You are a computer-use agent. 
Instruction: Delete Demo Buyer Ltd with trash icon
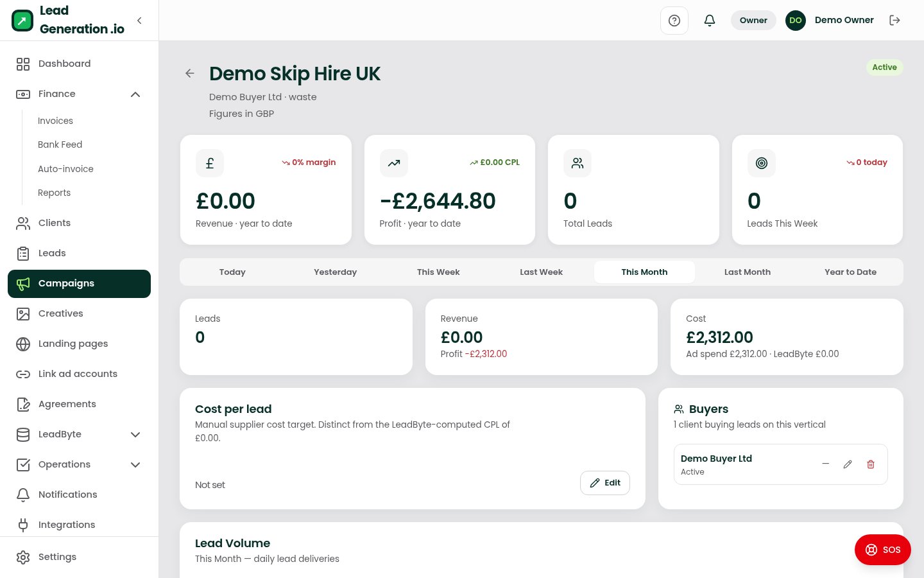[871, 464]
